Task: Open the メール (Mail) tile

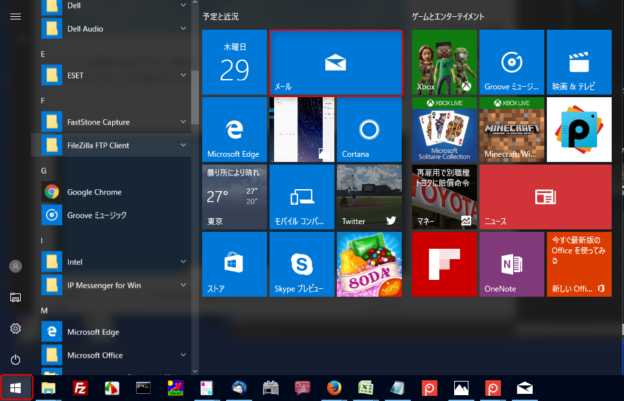Action: pos(336,62)
